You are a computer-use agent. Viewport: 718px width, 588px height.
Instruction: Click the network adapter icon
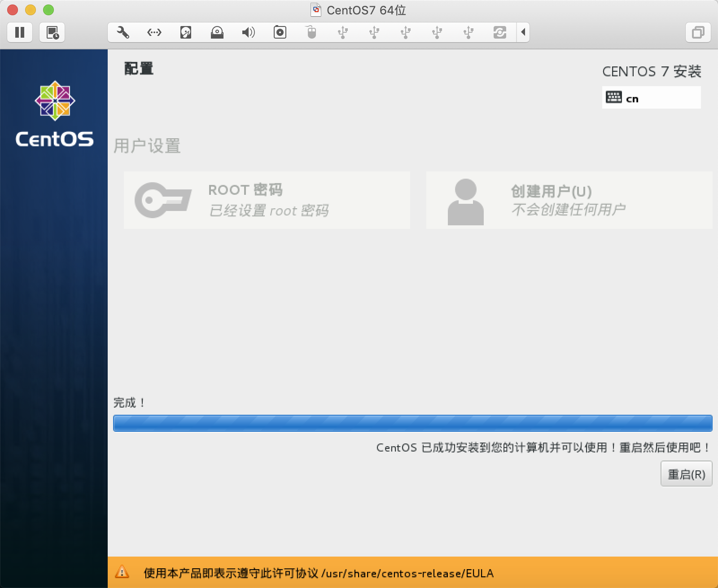coord(154,32)
